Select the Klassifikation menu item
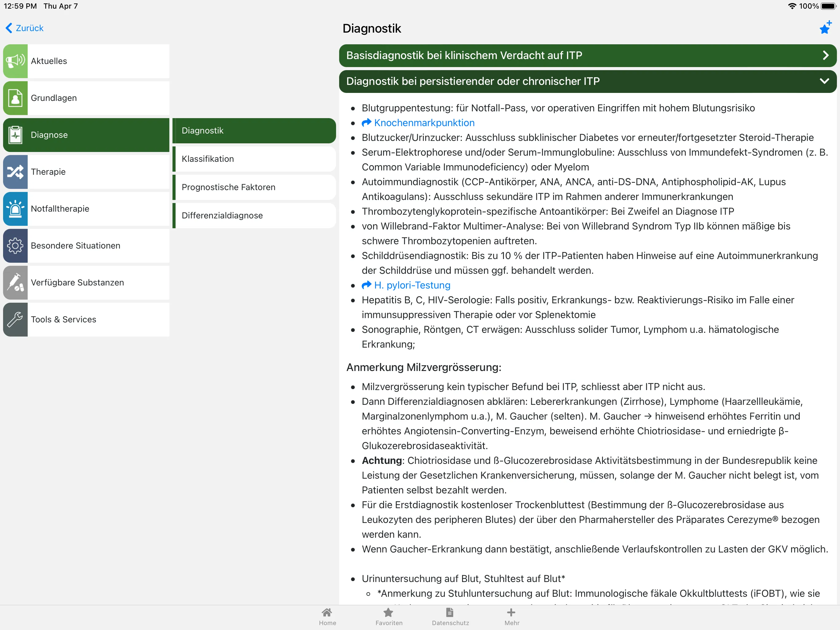The width and height of the screenshot is (840, 630). pos(254,159)
